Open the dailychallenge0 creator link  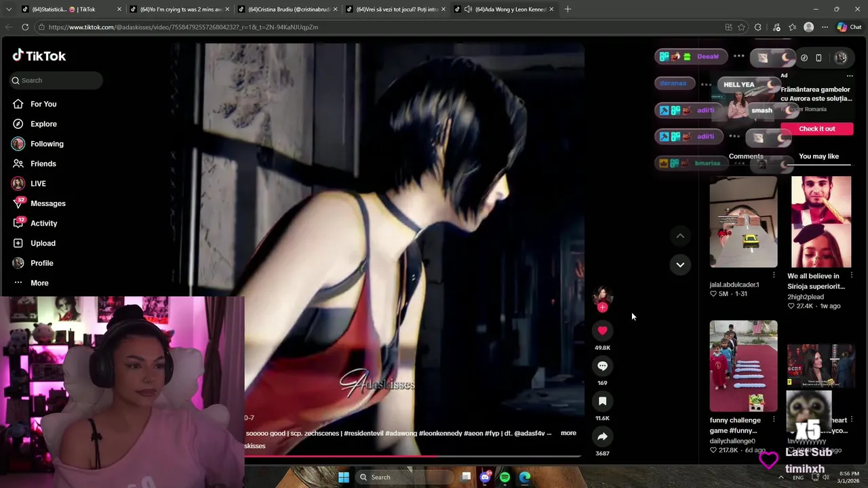coord(732,441)
